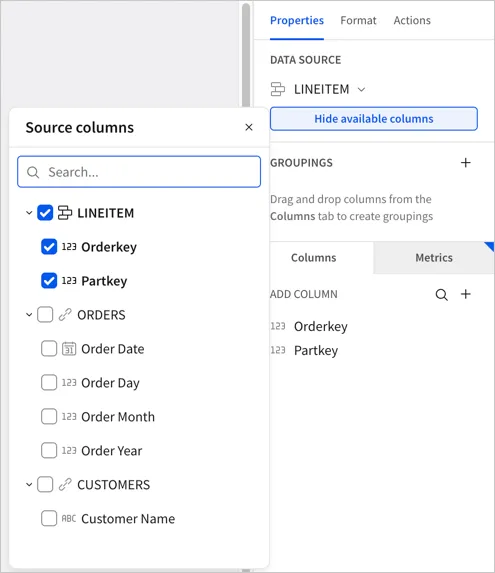Click the Order Day label in the tree
This screenshot has height=573, width=495.
tap(110, 383)
